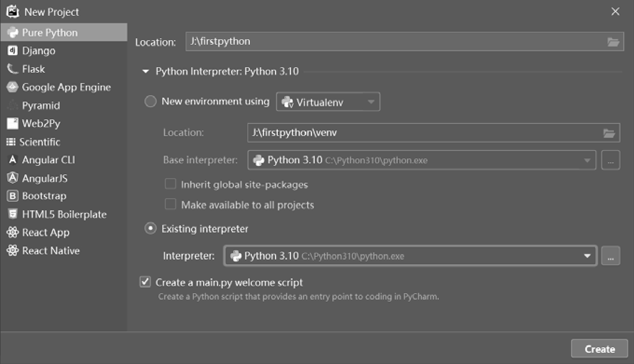Click the AngularJS shield icon
This screenshot has height=364, width=634.
[x=13, y=178]
